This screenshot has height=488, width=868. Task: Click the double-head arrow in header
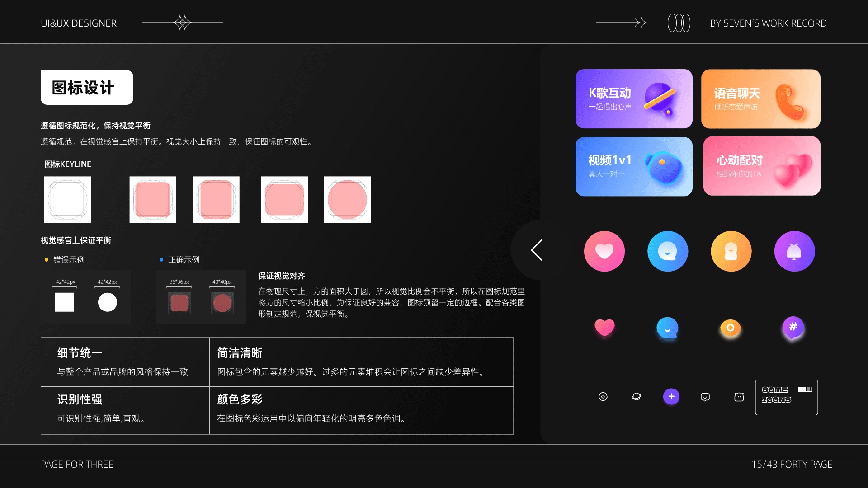point(622,23)
